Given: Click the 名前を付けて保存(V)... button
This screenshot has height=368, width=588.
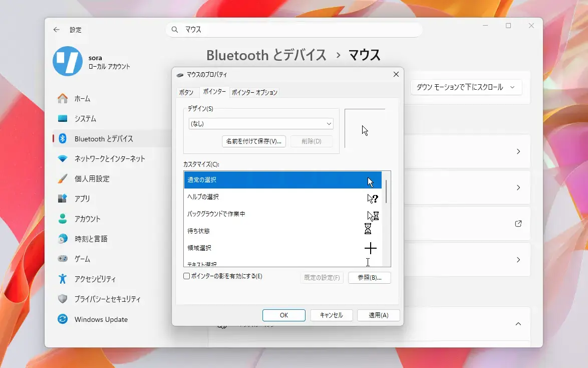Looking at the screenshot, I should click(254, 141).
